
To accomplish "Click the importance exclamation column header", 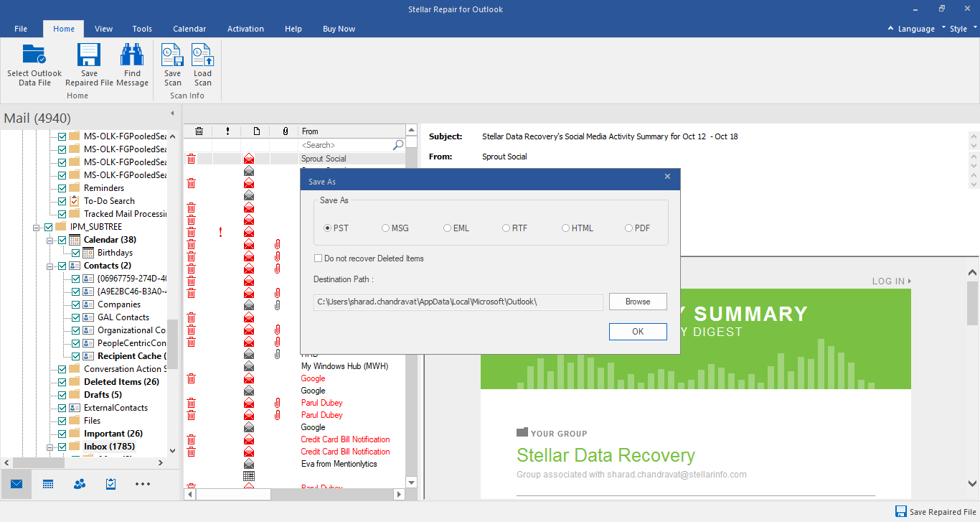I will (x=227, y=131).
